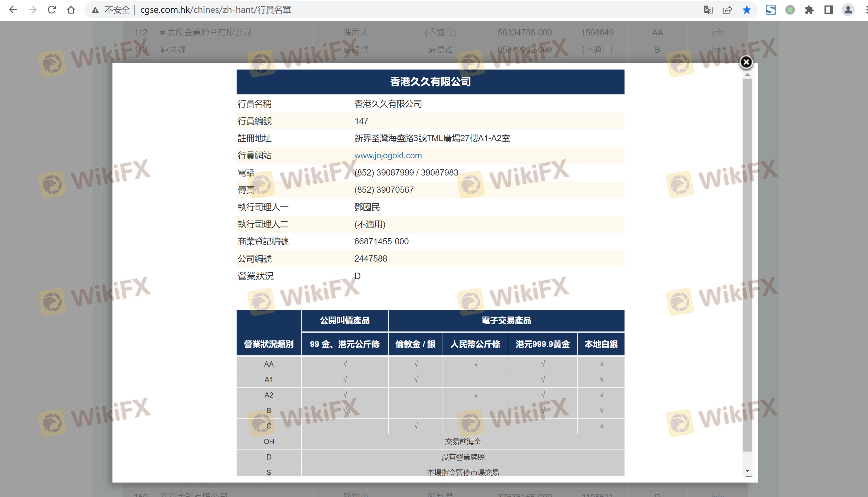This screenshot has height=497, width=868.
Task: Open the Extensions puzzle icon
Action: pyautogui.click(x=809, y=10)
